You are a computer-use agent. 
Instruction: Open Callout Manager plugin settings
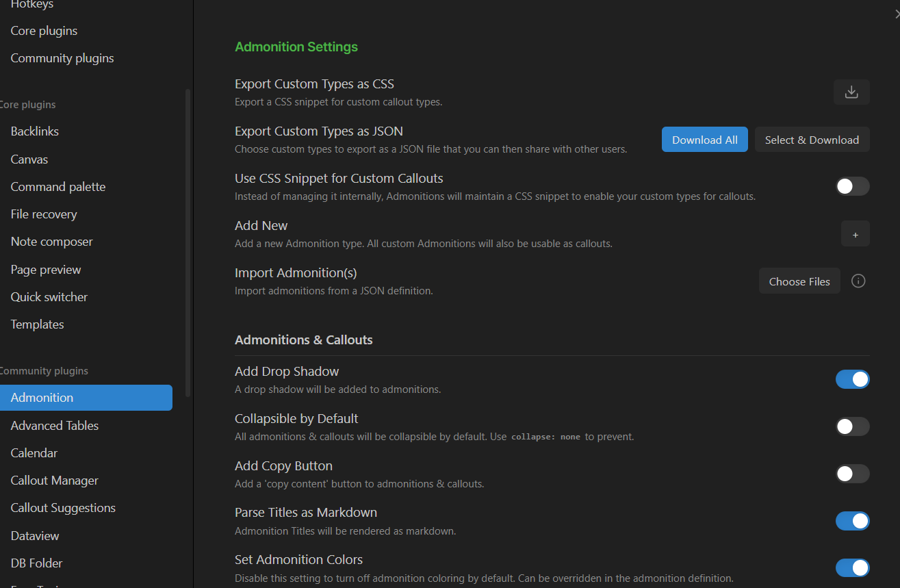tap(55, 481)
